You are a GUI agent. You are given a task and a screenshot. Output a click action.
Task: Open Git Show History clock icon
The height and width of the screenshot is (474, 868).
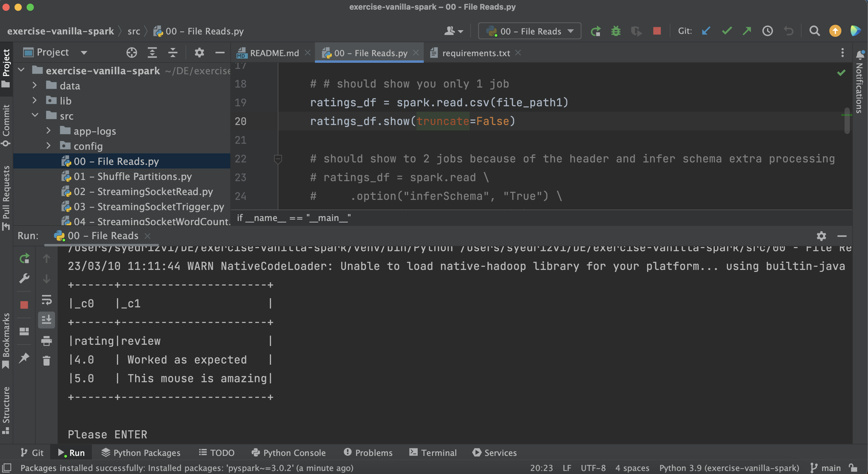tap(767, 31)
